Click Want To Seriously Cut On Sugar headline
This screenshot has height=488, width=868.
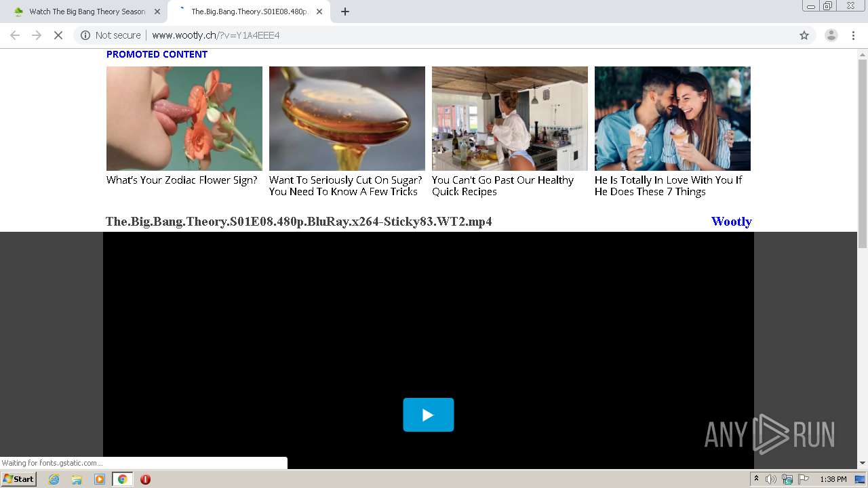click(x=345, y=186)
